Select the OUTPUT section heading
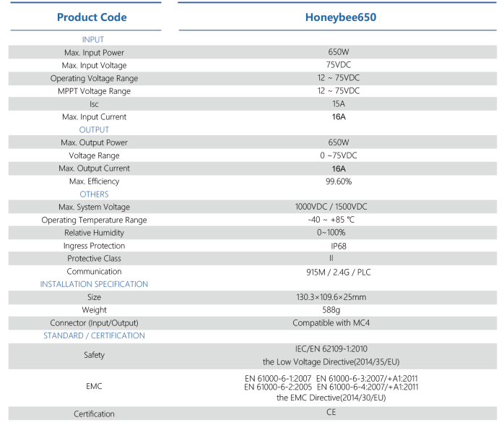The height and width of the screenshot is (433, 504). point(94,130)
